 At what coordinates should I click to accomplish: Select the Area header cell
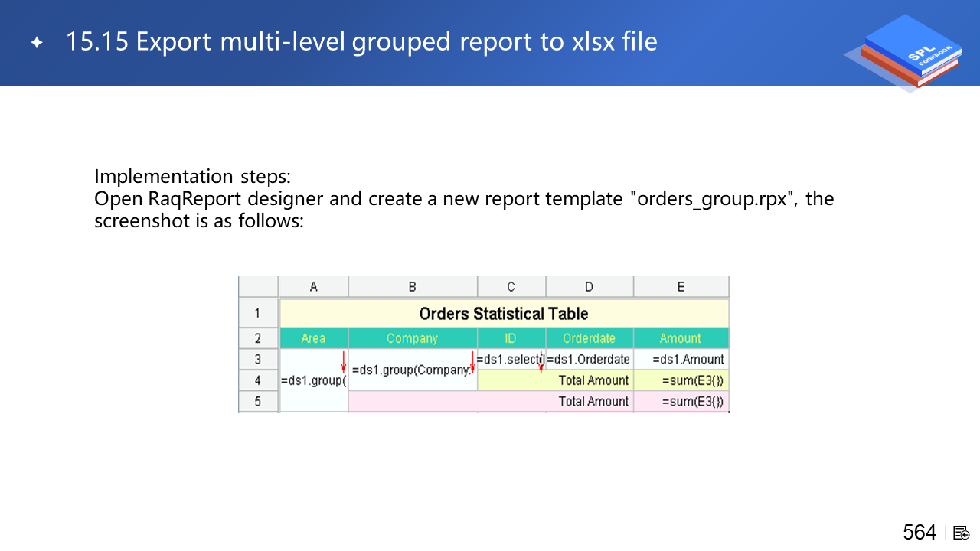point(313,338)
